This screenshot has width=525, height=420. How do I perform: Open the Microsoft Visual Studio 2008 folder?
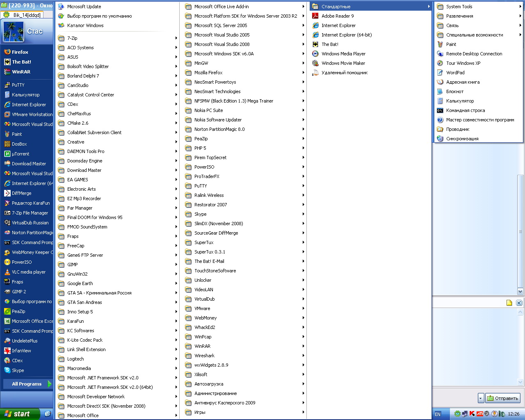pos(221,44)
